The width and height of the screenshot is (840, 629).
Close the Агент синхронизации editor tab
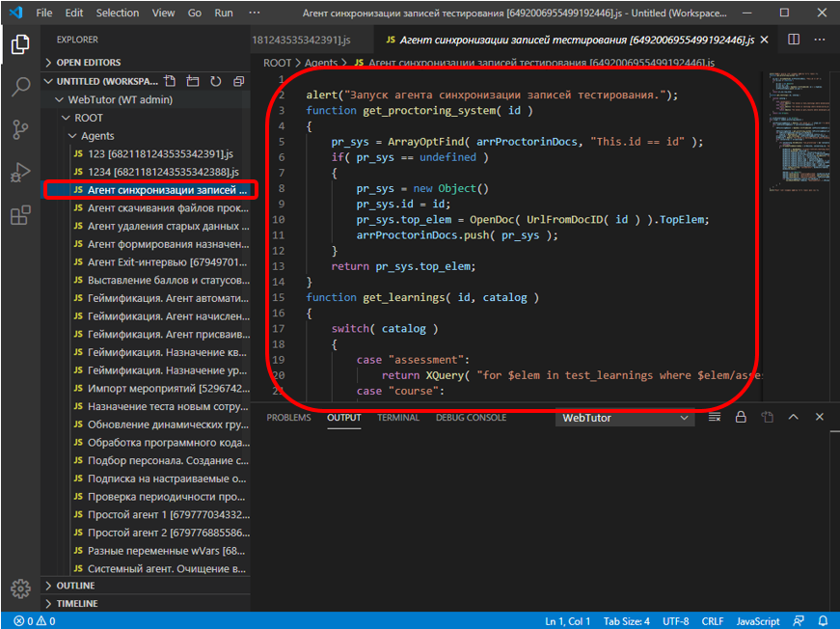point(765,40)
